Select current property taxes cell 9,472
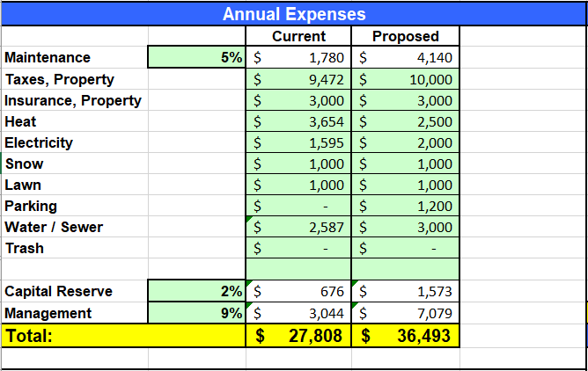This screenshot has height=371, width=588. tap(298, 79)
